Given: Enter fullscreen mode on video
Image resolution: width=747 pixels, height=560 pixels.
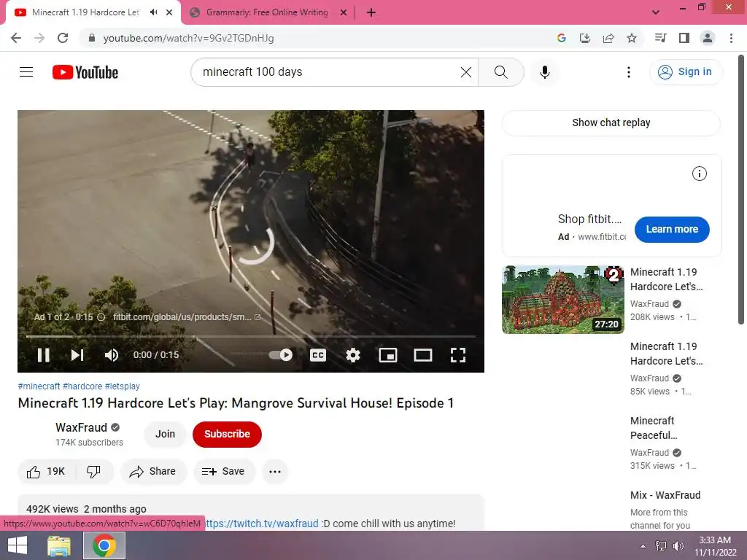Looking at the screenshot, I should [458, 355].
